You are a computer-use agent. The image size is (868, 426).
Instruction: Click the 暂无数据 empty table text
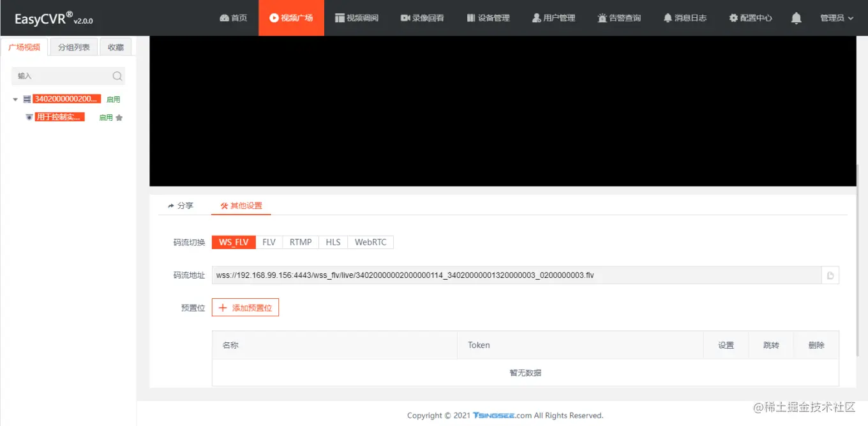coord(525,373)
